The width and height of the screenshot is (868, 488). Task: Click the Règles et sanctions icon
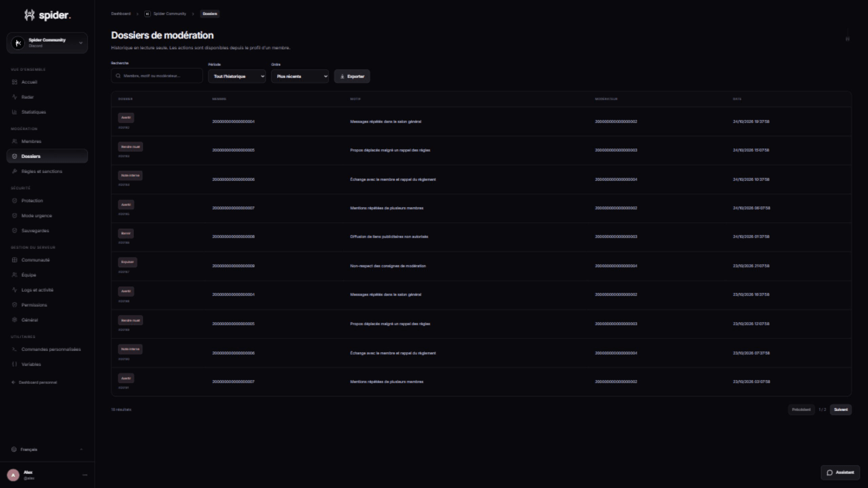(14, 171)
